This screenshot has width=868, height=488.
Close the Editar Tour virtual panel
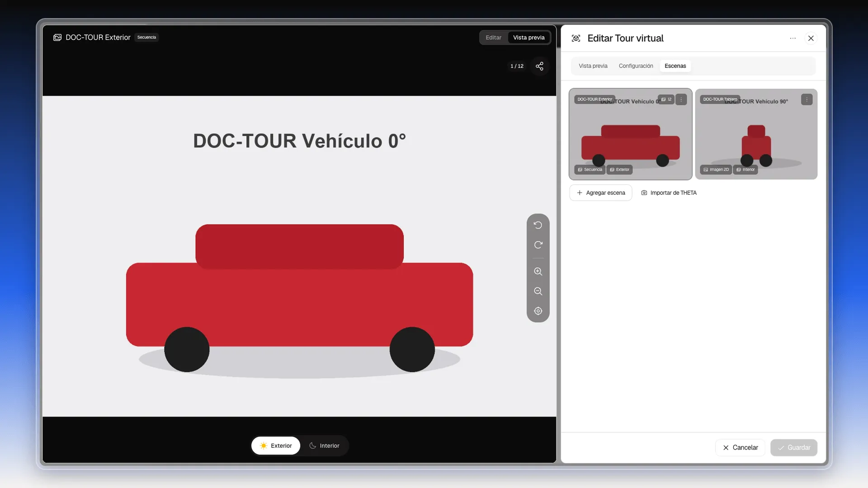[x=811, y=38]
